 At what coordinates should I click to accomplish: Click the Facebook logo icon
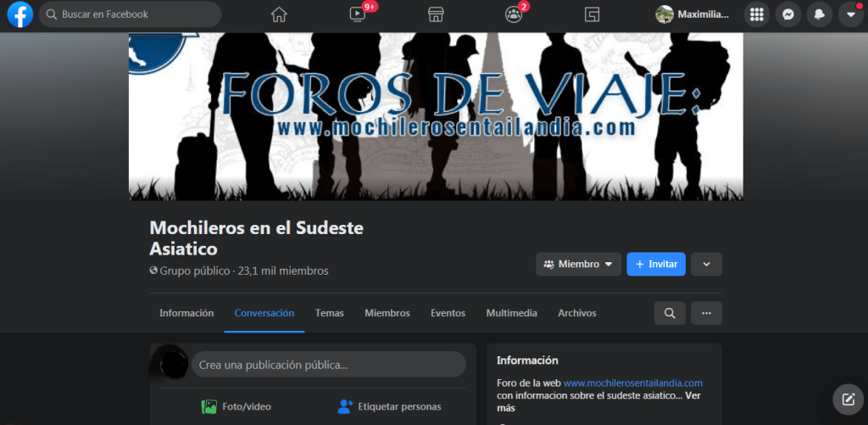click(19, 14)
